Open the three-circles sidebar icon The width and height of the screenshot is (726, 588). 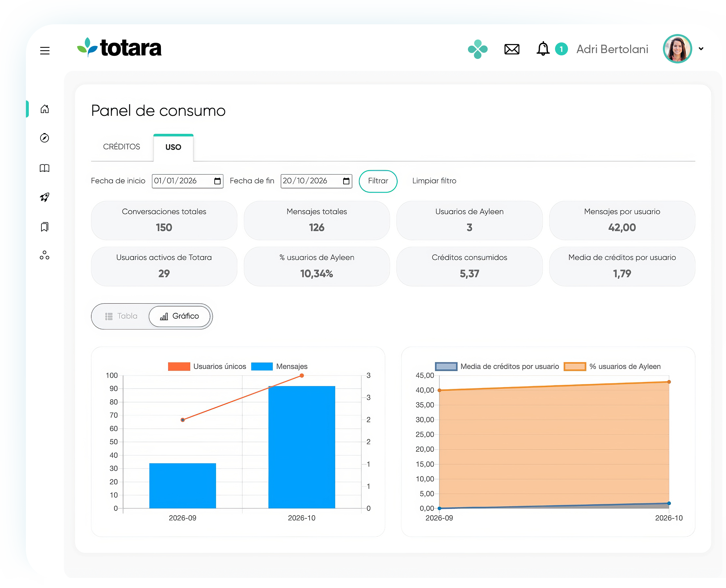(44, 255)
